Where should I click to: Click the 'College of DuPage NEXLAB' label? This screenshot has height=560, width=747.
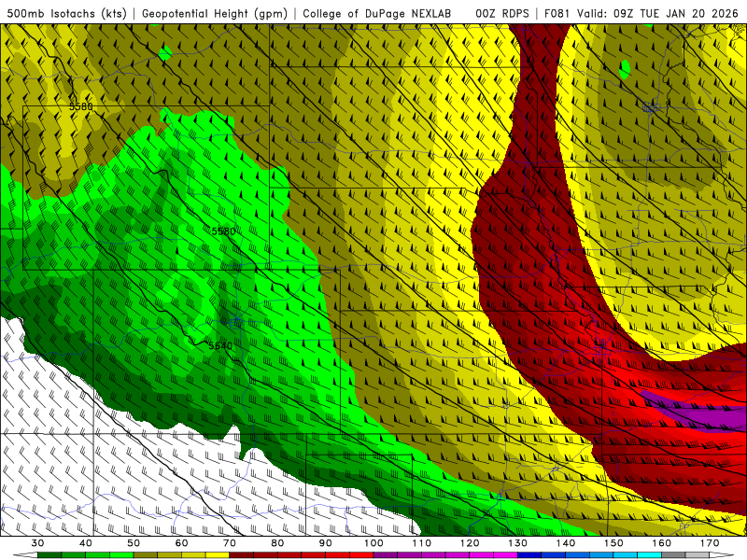point(376,13)
